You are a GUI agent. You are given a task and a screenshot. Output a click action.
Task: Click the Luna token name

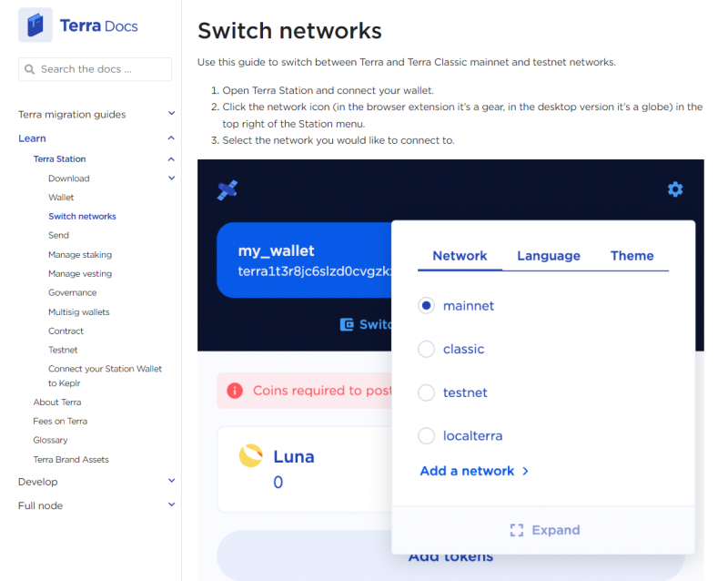pyautogui.click(x=293, y=457)
